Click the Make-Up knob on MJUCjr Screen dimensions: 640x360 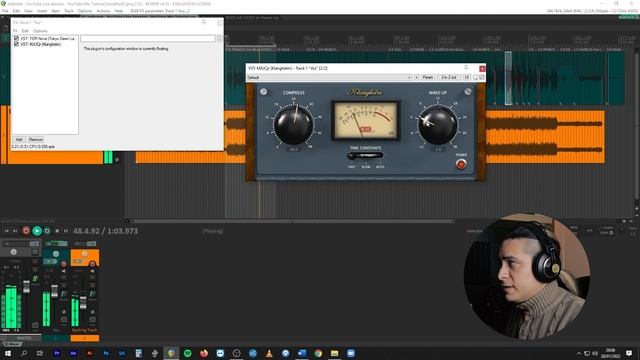click(x=438, y=125)
